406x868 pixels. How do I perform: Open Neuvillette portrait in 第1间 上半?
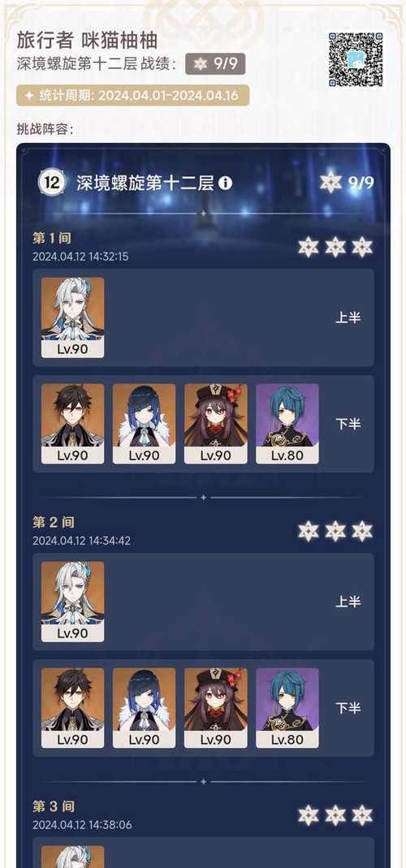click(x=72, y=317)
